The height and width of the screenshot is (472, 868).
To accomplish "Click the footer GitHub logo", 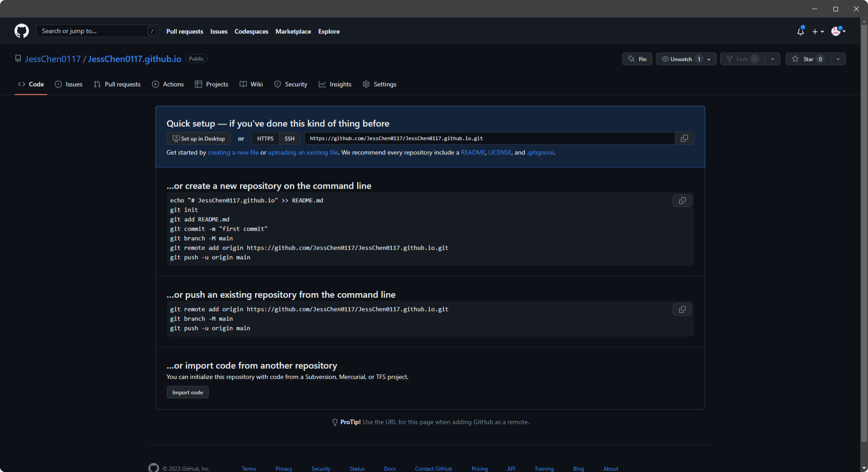I will coord(154,468).
